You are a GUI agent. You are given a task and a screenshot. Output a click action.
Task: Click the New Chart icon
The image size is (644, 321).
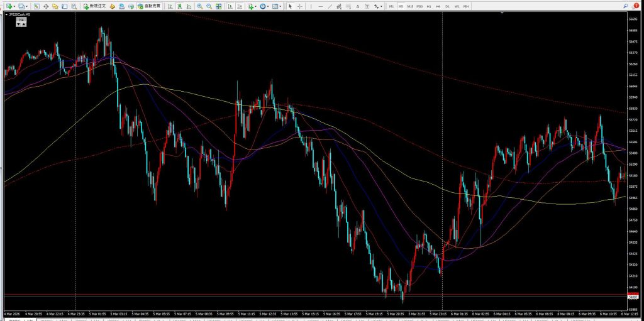tap(8, 6)
